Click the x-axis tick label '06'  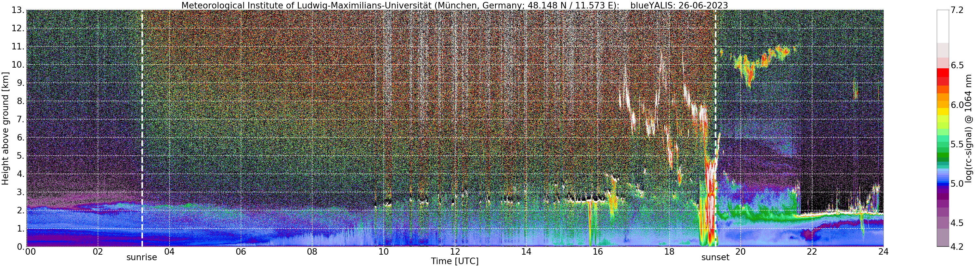click(241, 252)
